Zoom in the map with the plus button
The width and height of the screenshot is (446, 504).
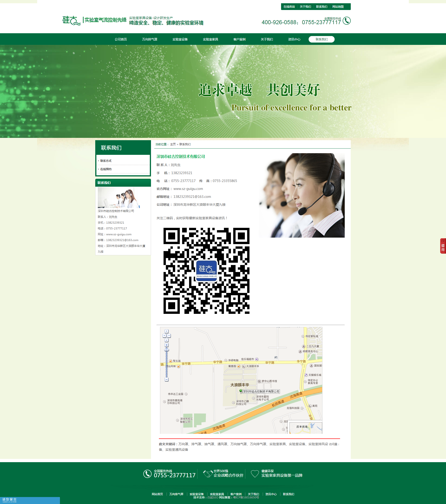coord(167,345)
